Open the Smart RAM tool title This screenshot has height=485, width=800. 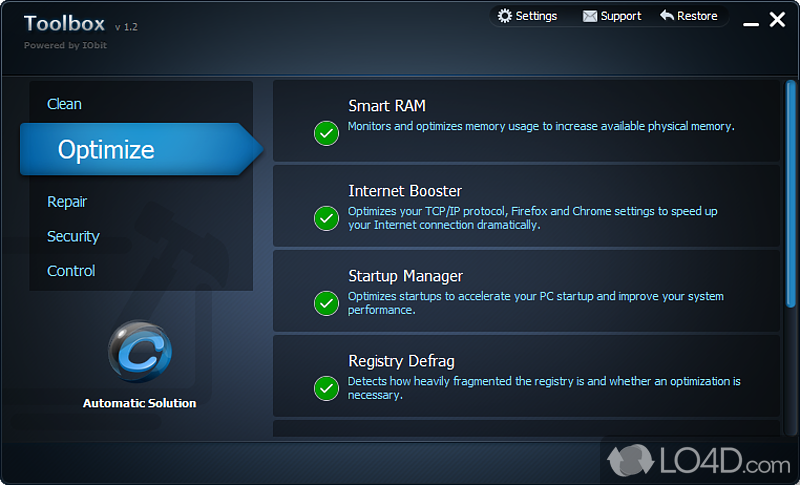point(387,106)
